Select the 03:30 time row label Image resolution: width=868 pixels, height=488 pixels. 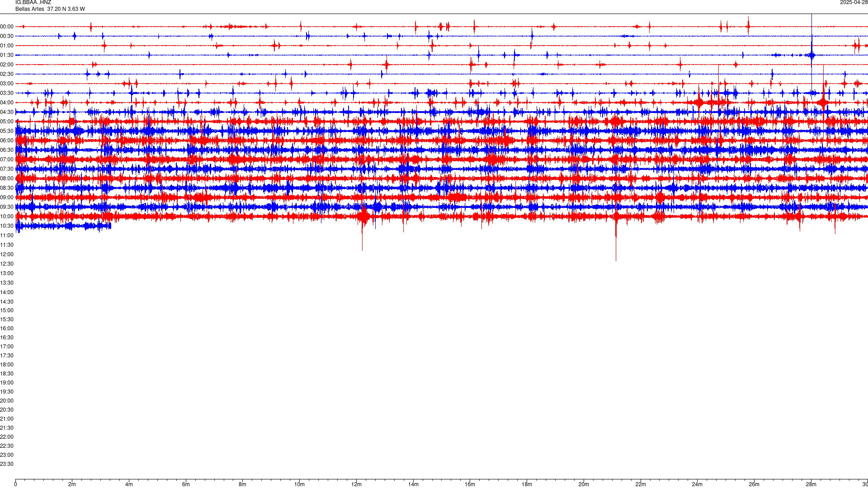tap(7, 93)
